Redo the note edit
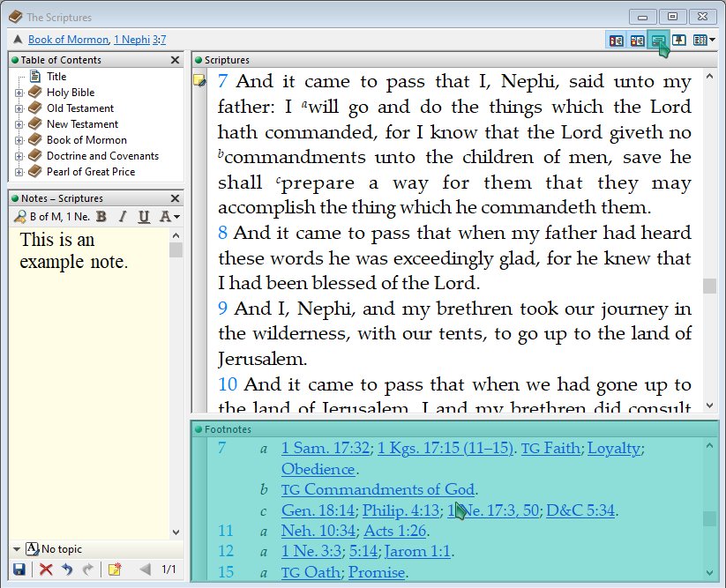The image size is (726, 588). tap(88, 569)
